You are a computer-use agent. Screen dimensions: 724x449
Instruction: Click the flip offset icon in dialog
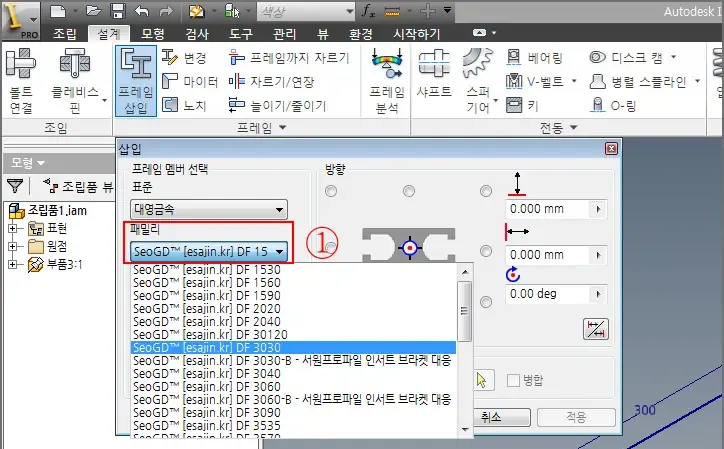[x=596, y=329]
